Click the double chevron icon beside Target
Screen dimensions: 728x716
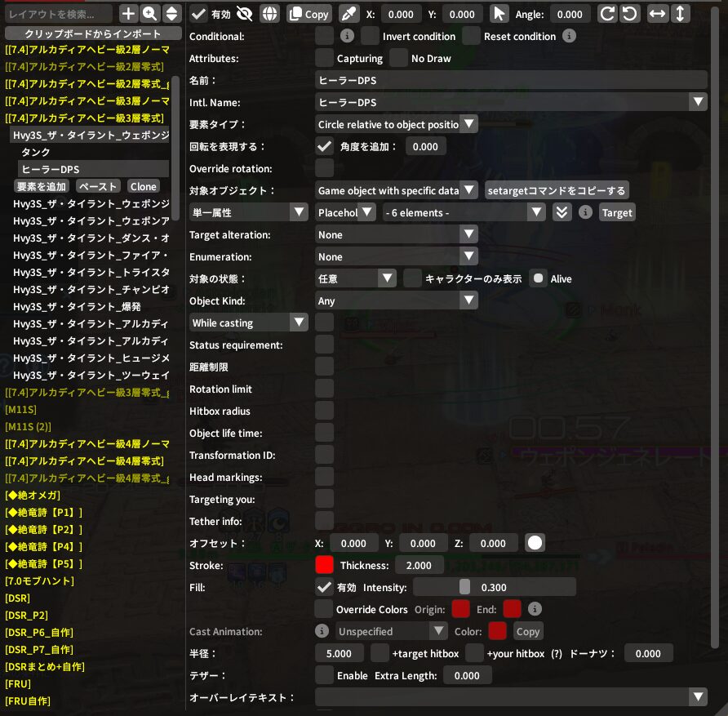click(x=562, y=212)
